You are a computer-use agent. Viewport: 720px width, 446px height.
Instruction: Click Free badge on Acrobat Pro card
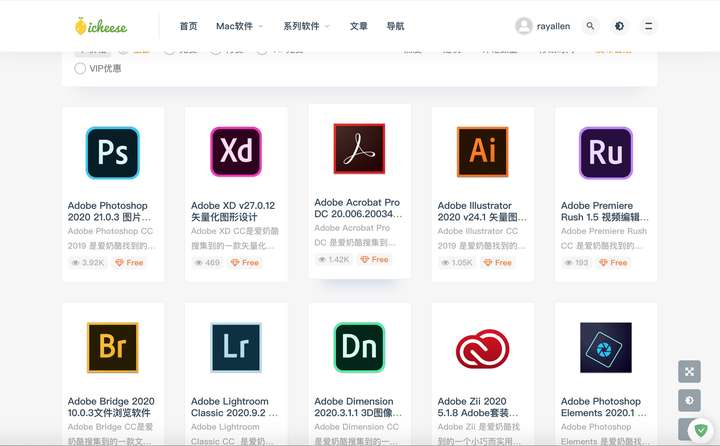374,260
